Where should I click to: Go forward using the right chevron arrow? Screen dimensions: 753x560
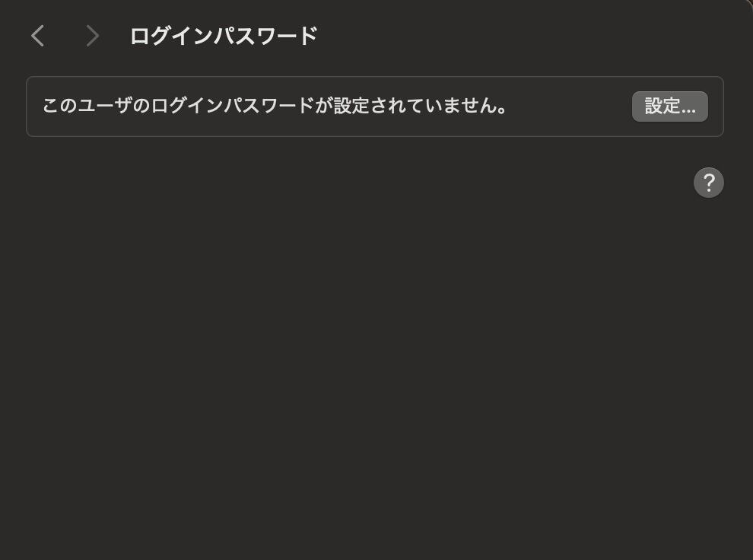pos(92,36)
